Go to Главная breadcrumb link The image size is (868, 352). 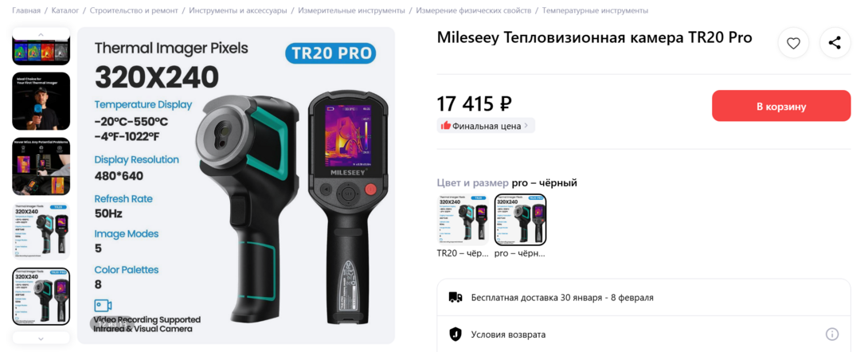(26, 10)
